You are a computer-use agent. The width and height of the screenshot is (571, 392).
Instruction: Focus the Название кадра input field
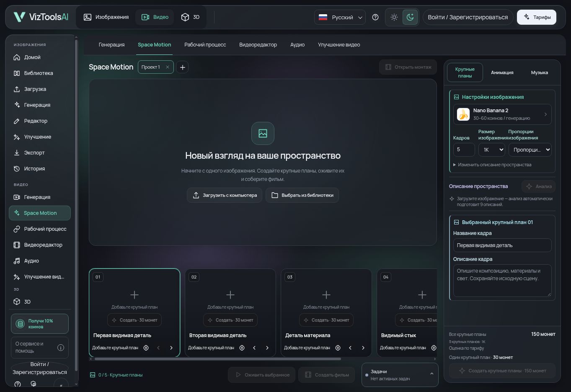(502, 245)
